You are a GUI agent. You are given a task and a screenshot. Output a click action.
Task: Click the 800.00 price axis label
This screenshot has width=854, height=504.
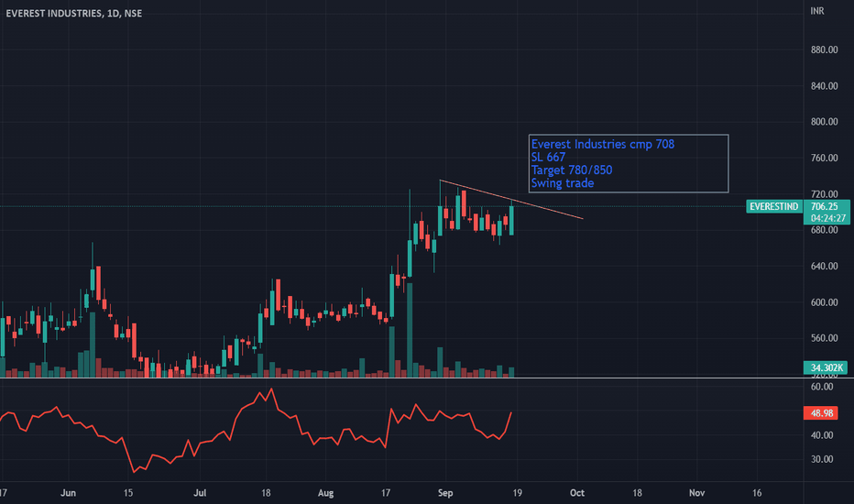[x=824, y=122]
